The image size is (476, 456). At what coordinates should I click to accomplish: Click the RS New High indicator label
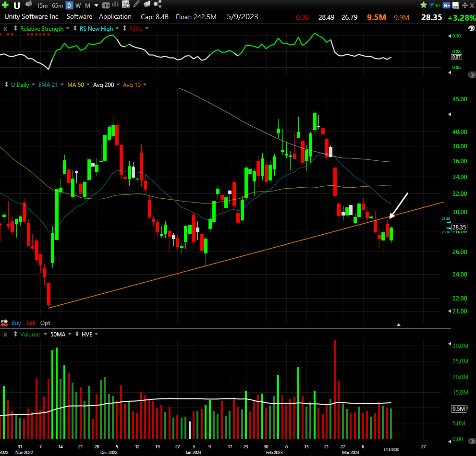point(96,29)
